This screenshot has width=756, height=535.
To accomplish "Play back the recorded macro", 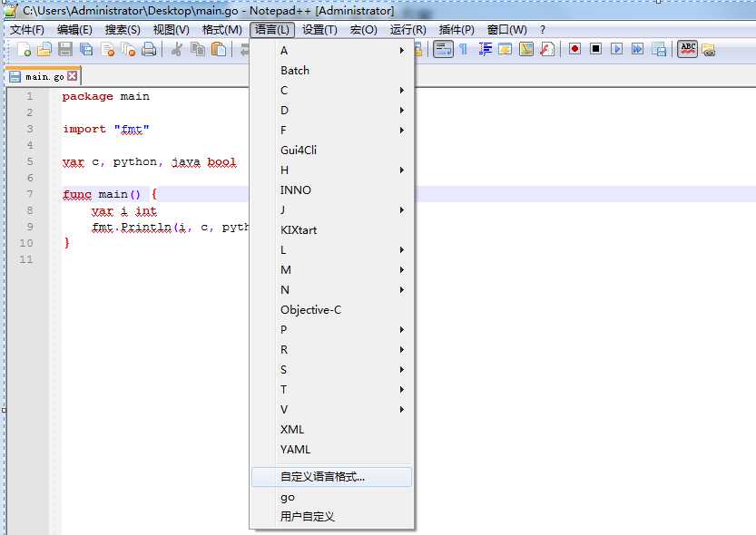I will coord(616,49).
